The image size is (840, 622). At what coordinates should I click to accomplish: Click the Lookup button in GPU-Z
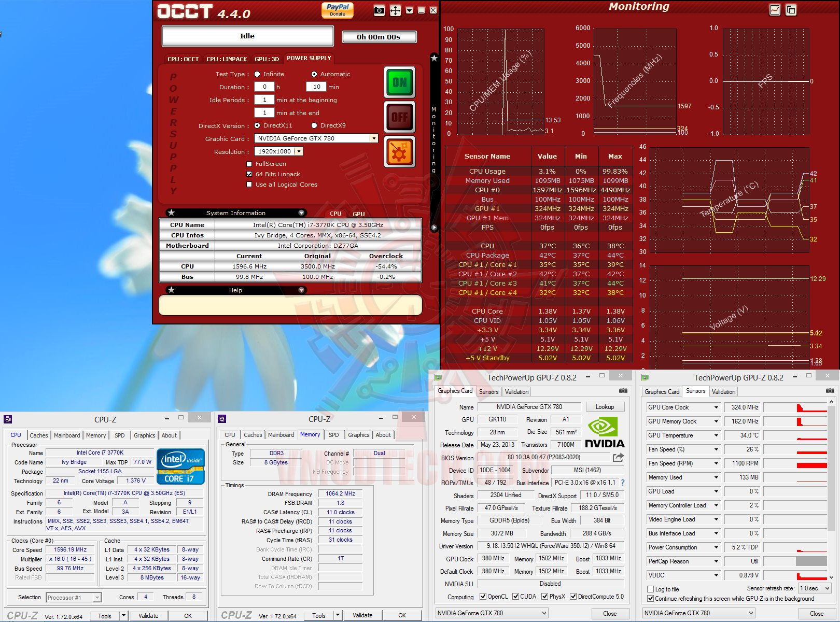point(605,407)
